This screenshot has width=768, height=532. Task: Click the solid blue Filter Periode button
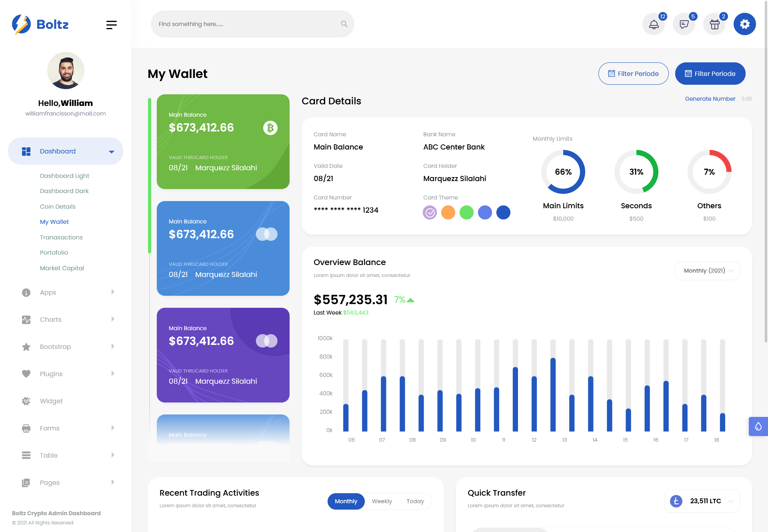click(x=710, y=74)
